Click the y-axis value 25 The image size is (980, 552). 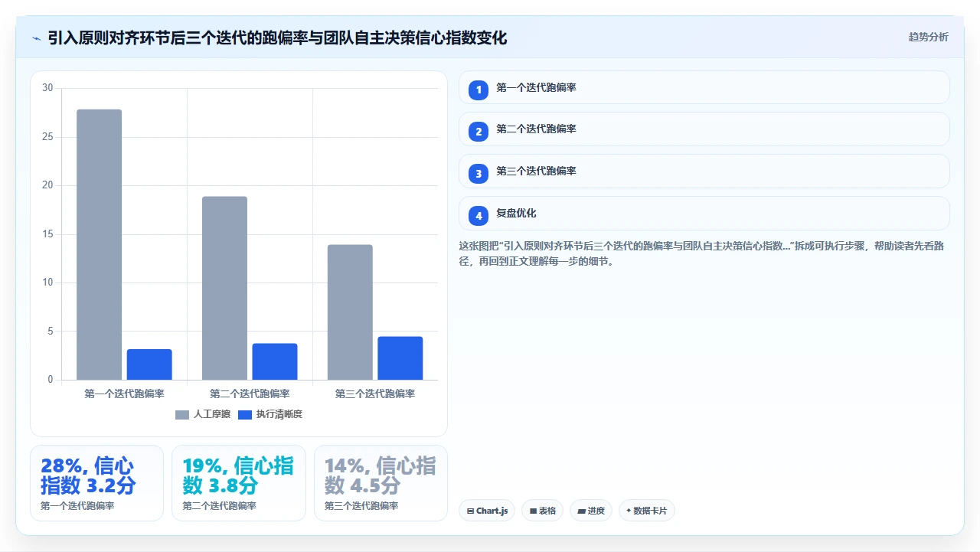tap(47, 137)
